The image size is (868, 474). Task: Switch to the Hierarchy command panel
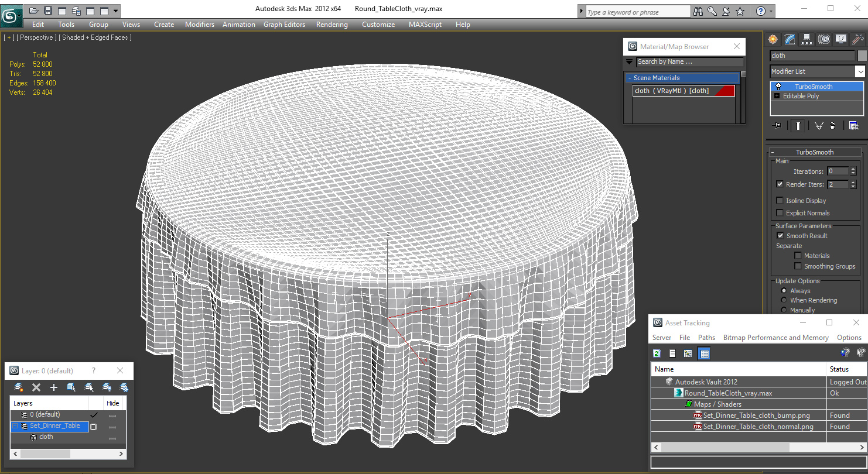[807, 39]
